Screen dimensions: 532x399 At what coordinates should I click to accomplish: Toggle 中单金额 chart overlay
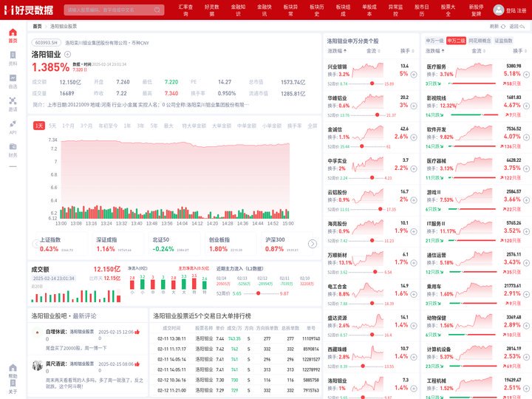point(247,126)
